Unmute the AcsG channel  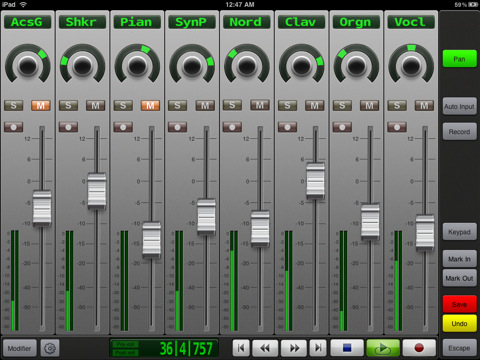41,106
